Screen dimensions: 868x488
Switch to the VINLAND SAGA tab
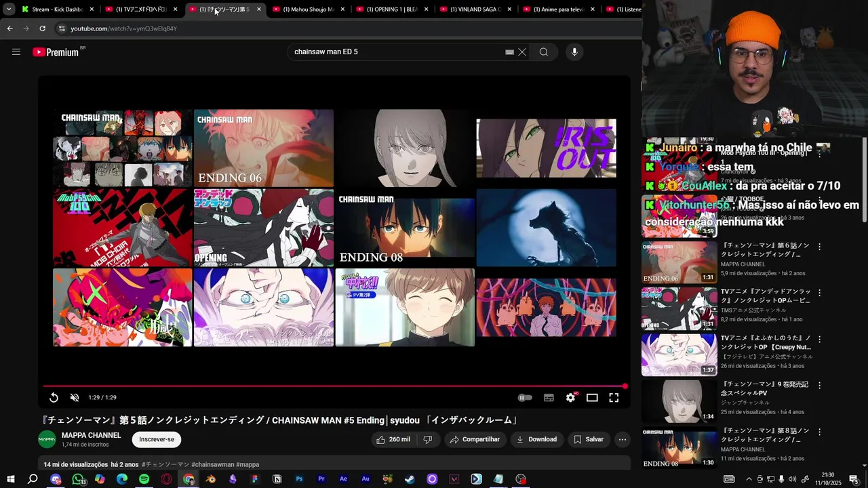coord(476,9)
